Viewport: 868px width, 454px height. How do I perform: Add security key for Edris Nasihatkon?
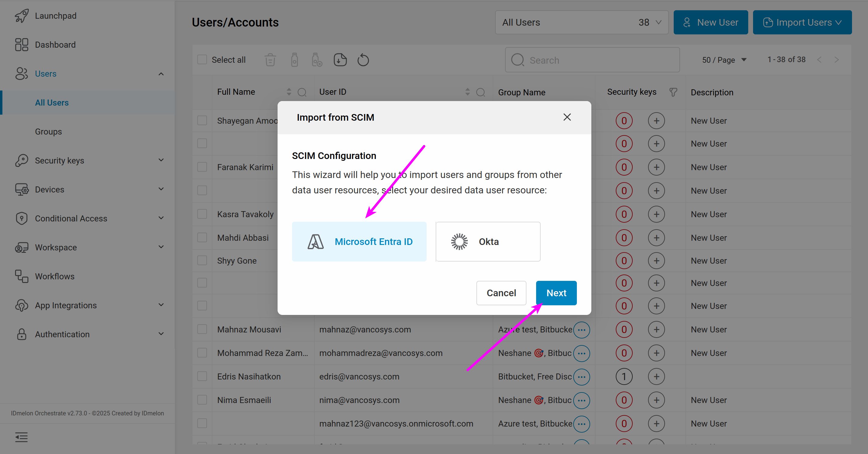(657, 376)
